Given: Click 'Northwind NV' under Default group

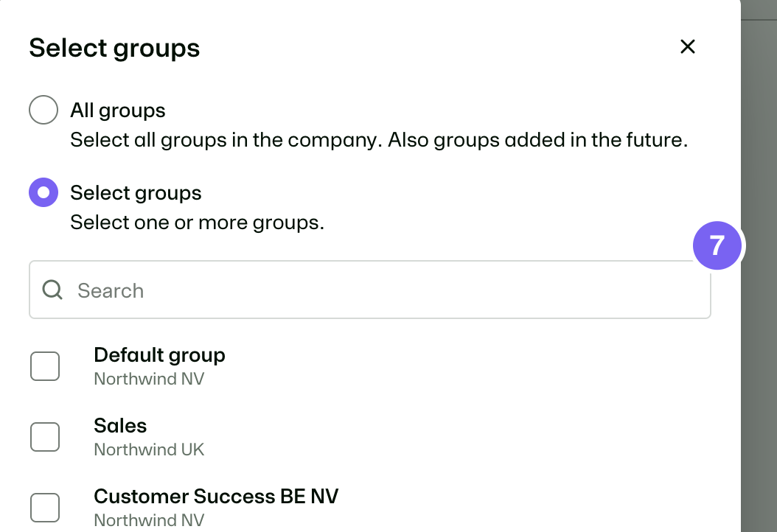Looking at the screenshot, I should 149,379.
